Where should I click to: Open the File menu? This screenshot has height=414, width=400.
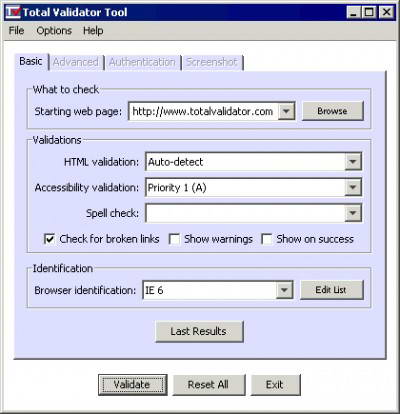point(16,31)
